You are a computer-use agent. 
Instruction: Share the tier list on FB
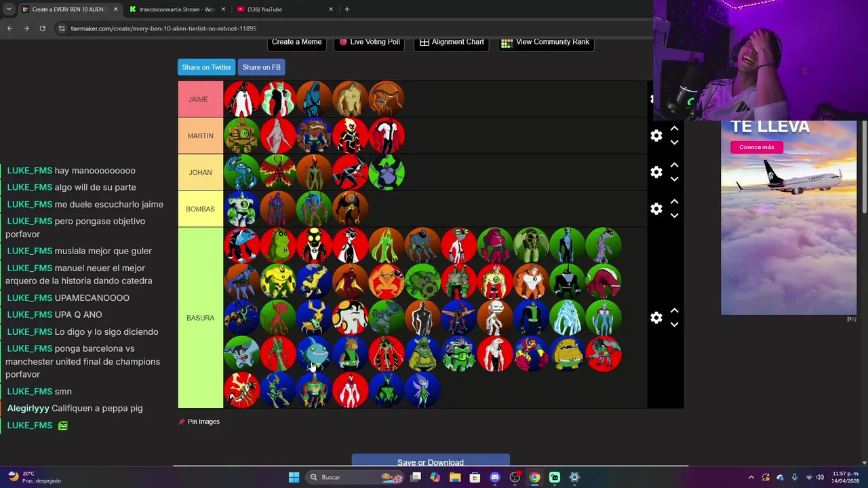tap(261, 67)
